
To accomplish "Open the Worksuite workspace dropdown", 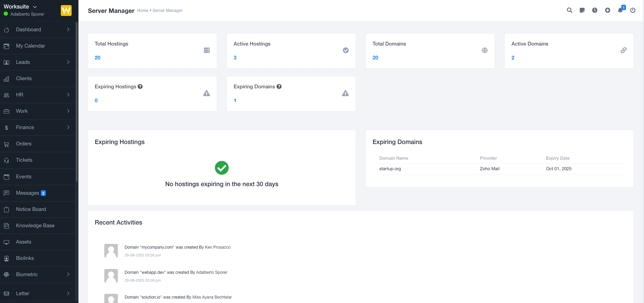I will pyautogui.click(x=20, y=7).
